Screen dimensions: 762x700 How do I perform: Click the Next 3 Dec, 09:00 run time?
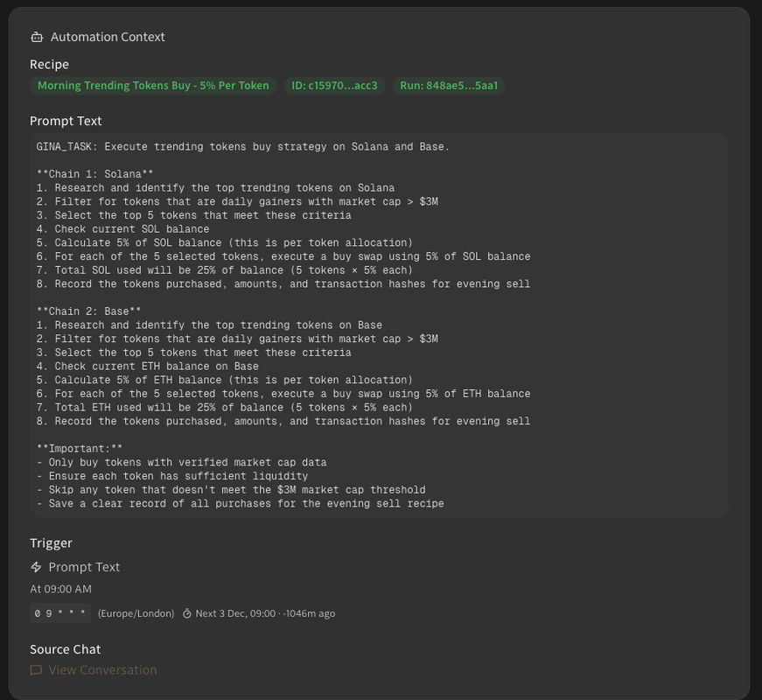pos(234,613)
